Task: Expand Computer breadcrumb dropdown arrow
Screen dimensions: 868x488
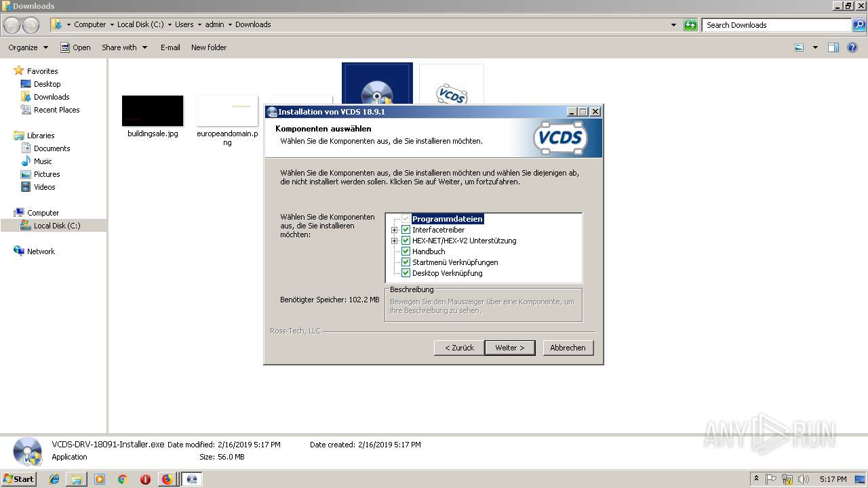Action: 112,24
